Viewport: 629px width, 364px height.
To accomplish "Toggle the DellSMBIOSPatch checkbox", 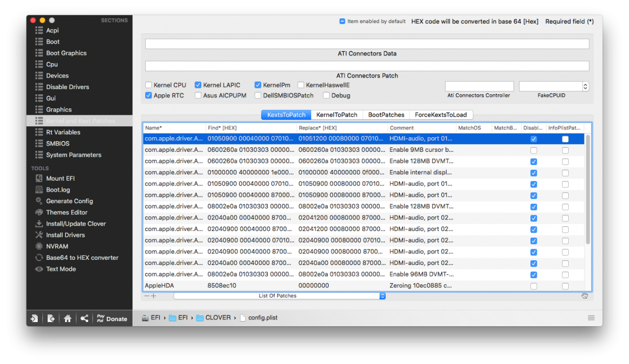I will (x=258, y=95).
